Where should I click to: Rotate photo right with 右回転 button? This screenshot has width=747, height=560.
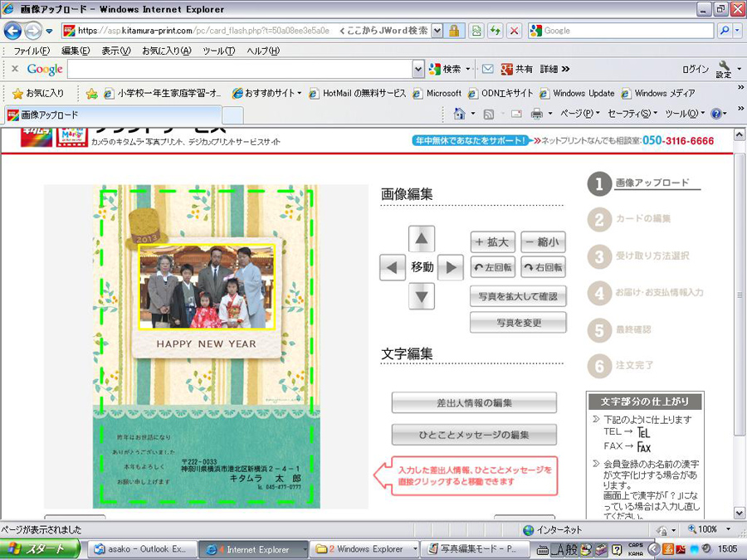click(x=544, y=267)
